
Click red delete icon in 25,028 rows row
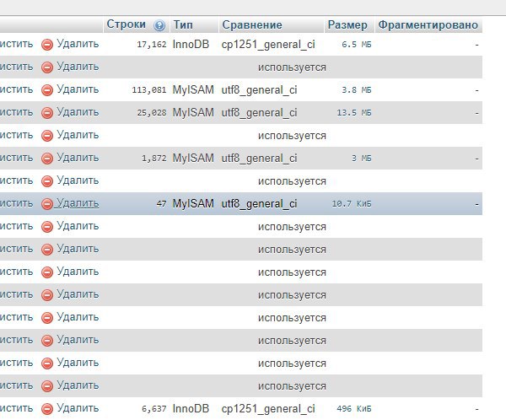[x=47, y=113]
